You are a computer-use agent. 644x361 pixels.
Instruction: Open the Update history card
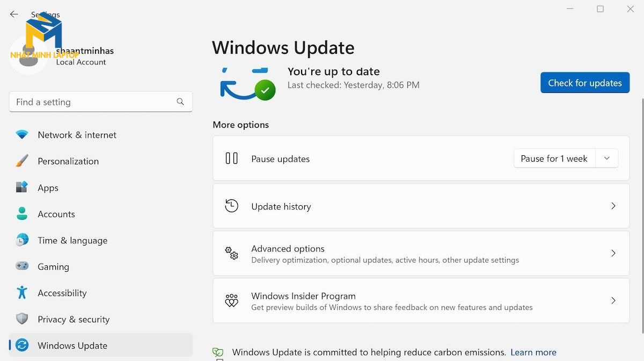[x=421, y=206]
